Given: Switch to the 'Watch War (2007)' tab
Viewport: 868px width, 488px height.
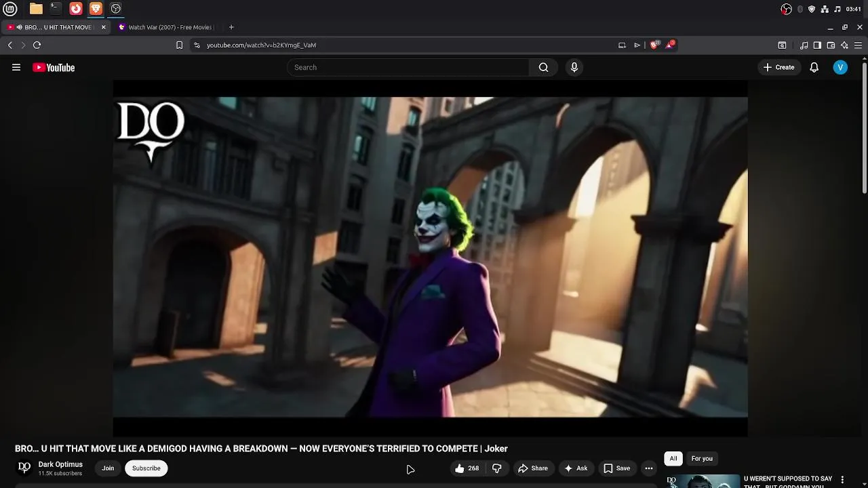Looking at the screenshot, I should 167,27.
